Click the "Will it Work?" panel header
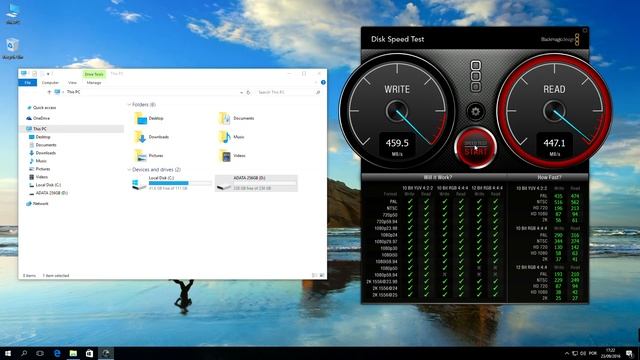The width and height of the screenshot is (640, 360). (438, 177)
